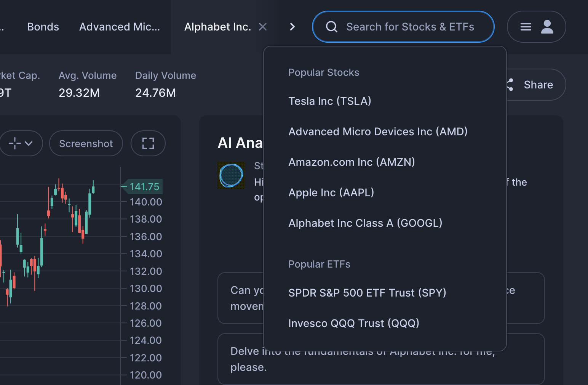The width and height of the screenshot is (588, 385).
Task: Open the user profile icon
Action: pyautogui.click(x=547, y=27)
